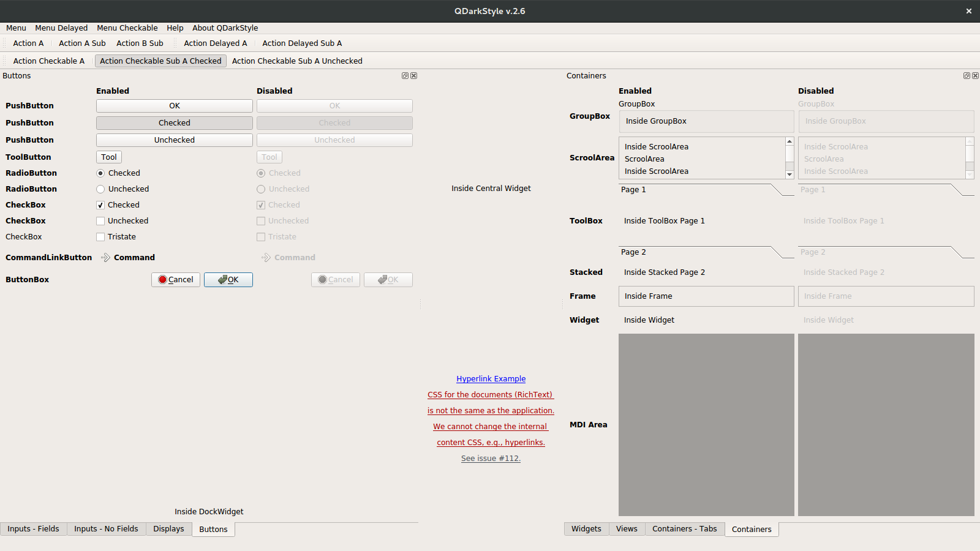Click the Command link arrow icon
Image resolution: width=980 pixels, height=551 pixels.
click(x=105, y=258)
